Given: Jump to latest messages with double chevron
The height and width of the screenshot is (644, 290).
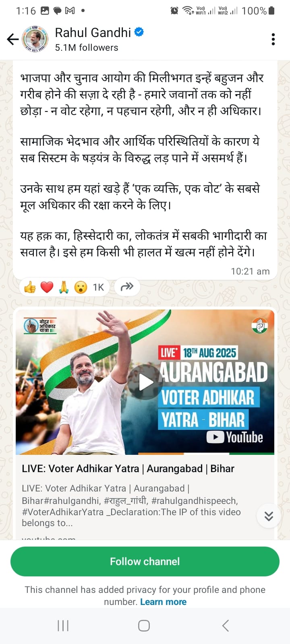Looking at the screenshot, I should 269,516.
